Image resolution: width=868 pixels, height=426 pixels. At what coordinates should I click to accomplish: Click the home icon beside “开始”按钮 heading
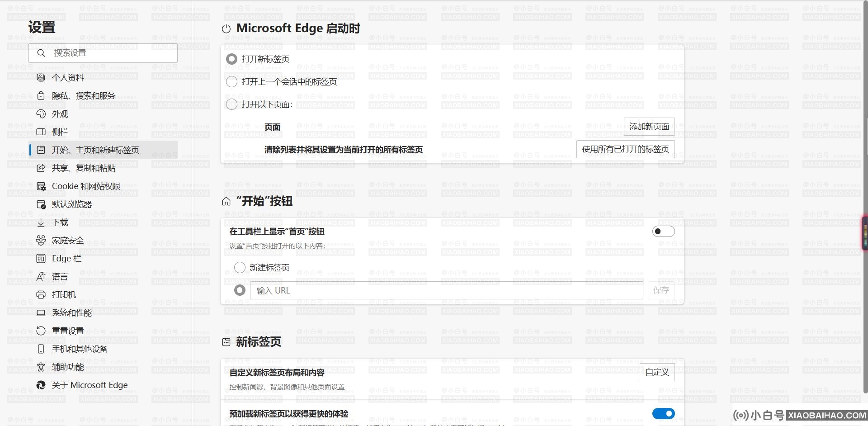pos(226,202)
